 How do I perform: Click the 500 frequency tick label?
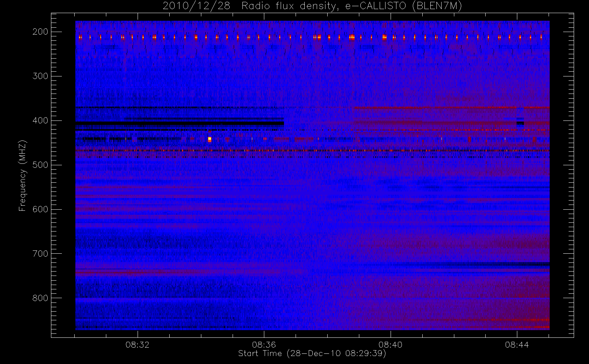pos(40,165)
